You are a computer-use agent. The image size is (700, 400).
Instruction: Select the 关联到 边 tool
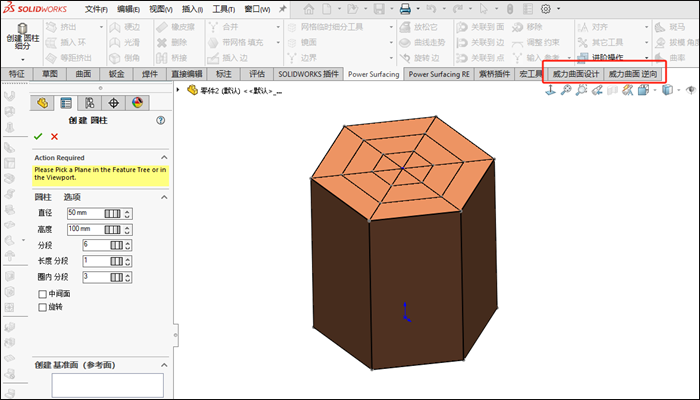click(480, 43)
